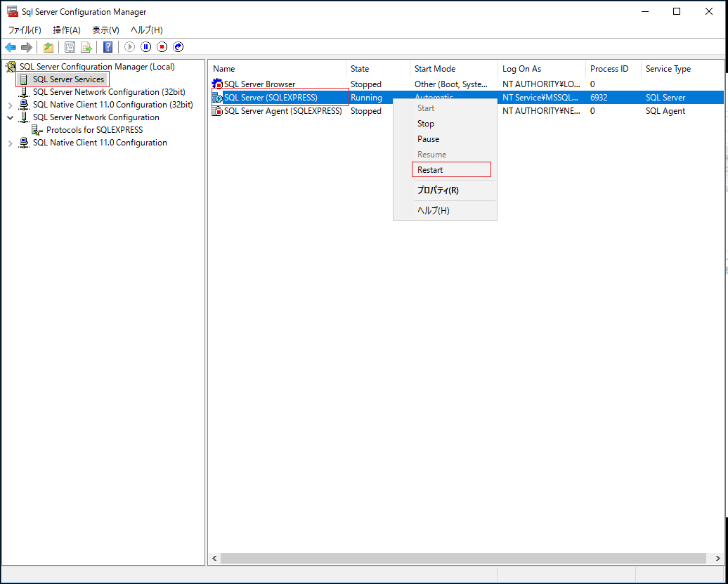The height and width of the screenshot is (584, 728).
Task: Open the ファイル(F) menu
Action: coord(25,30)
